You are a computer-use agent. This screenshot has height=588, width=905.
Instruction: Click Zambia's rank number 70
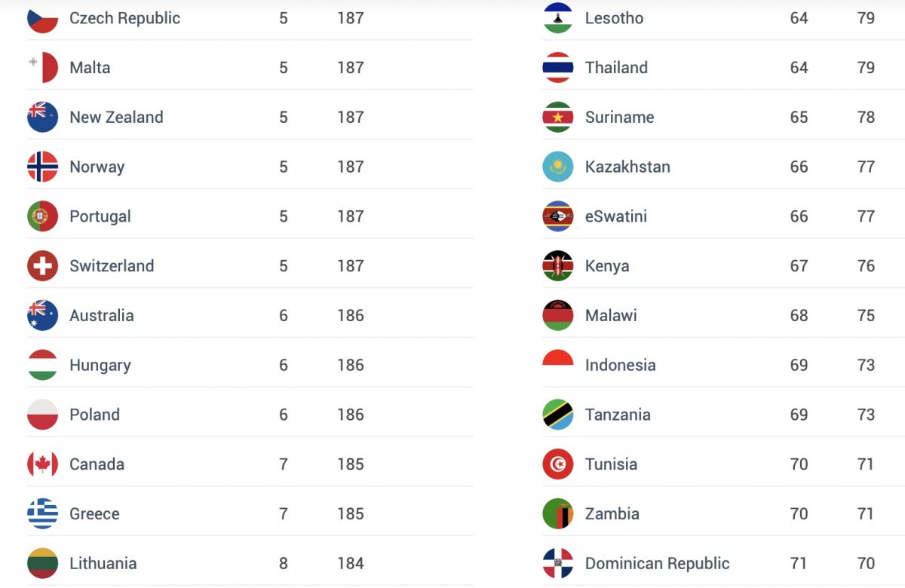pyautogui.click(x=799, y=514)
